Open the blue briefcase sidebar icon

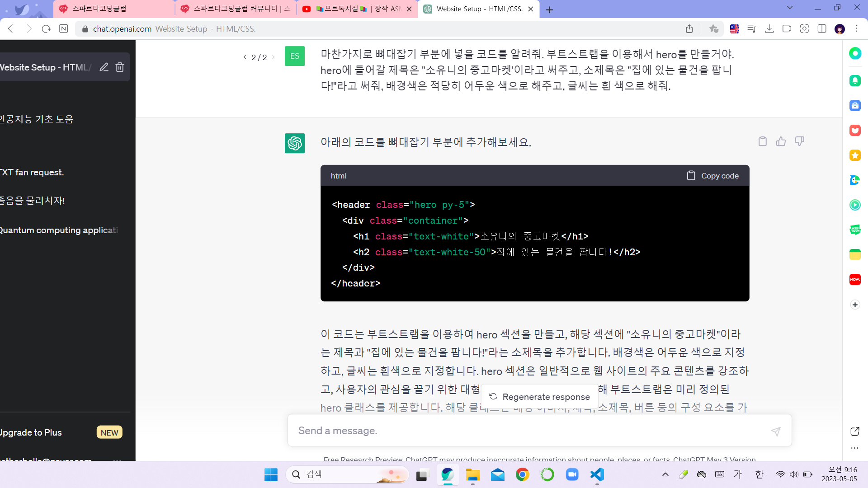(x=855, y=106)
